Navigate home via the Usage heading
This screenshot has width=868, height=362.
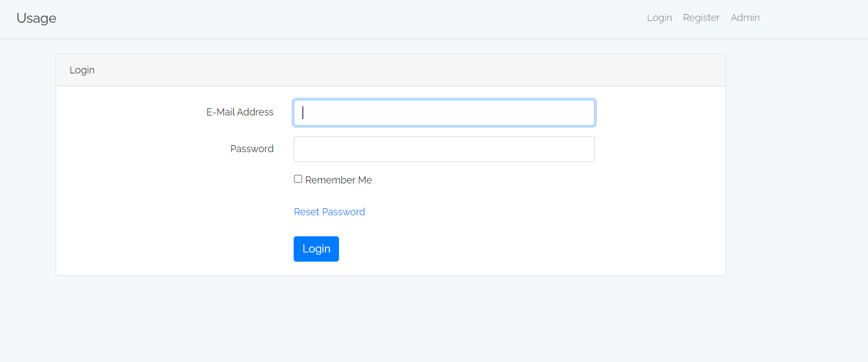[x=36, y=18]
